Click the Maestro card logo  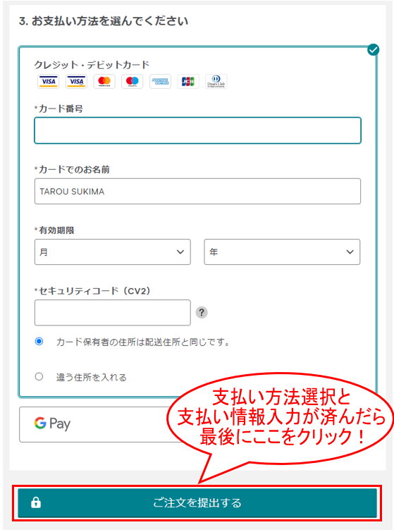point(132,82)
